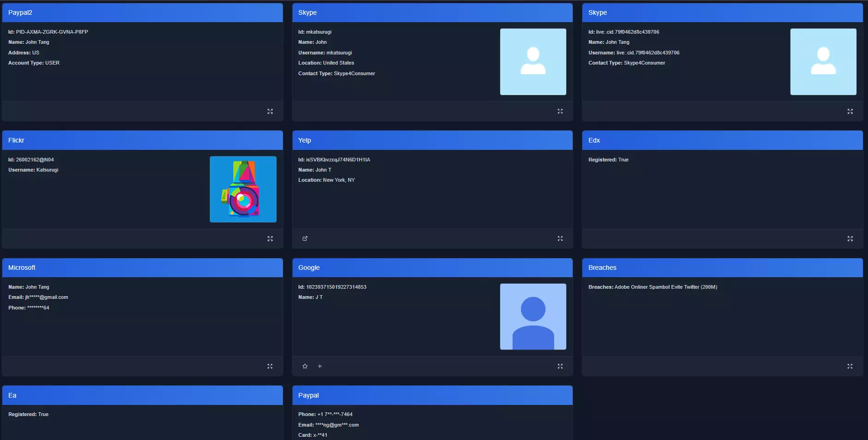Expand the Paypal2 card

point(270,112)
